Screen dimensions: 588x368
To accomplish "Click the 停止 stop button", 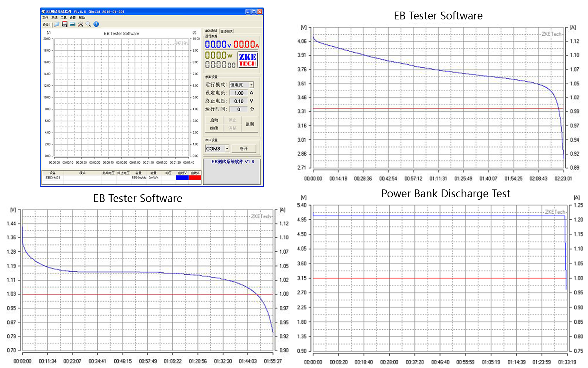I will coord(232,120).
